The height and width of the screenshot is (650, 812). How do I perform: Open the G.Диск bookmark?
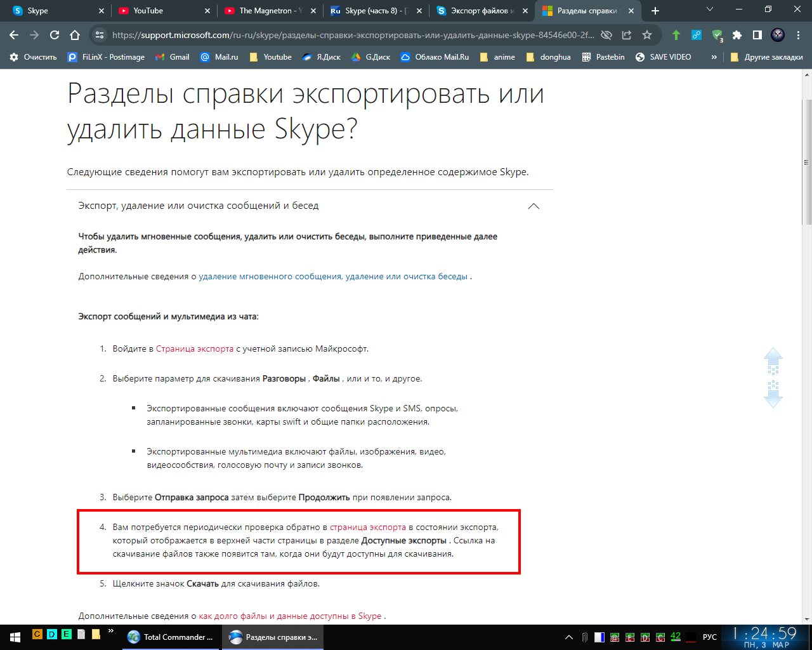click(371, 57)
